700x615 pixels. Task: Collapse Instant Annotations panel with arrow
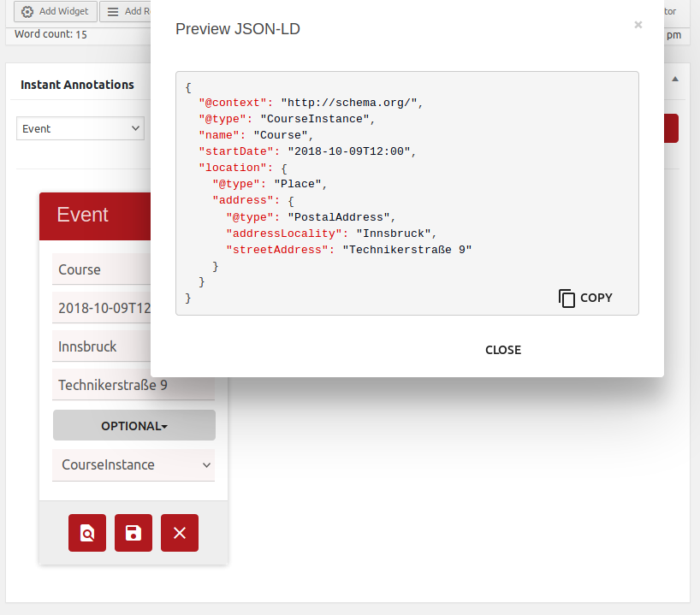(675, 79)
